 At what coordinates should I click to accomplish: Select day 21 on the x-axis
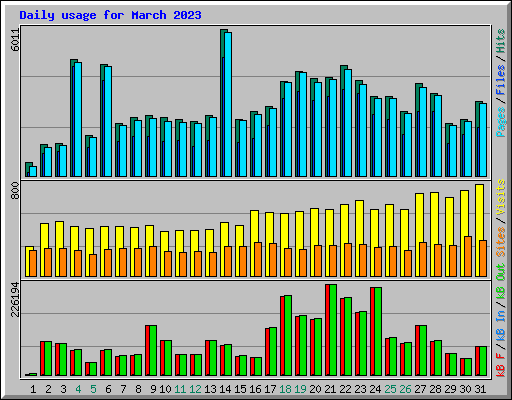[331, 389]
